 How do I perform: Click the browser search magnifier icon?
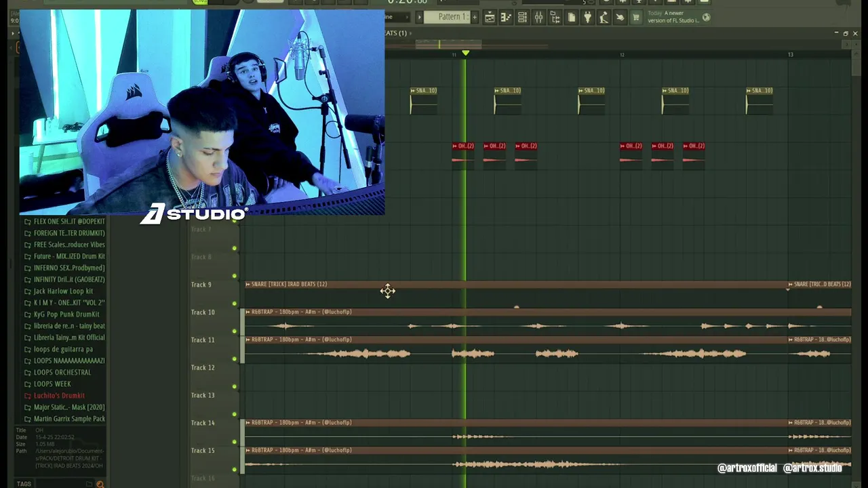tap(100, 484)
